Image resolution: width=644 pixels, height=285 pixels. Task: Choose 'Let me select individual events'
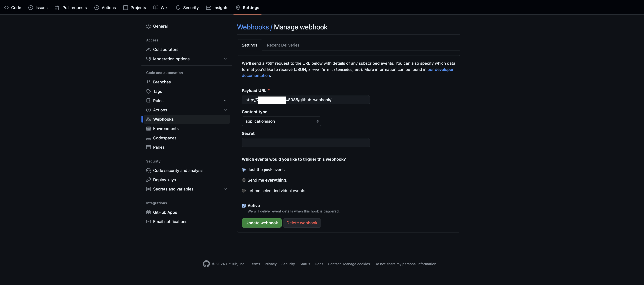(243, 190)
